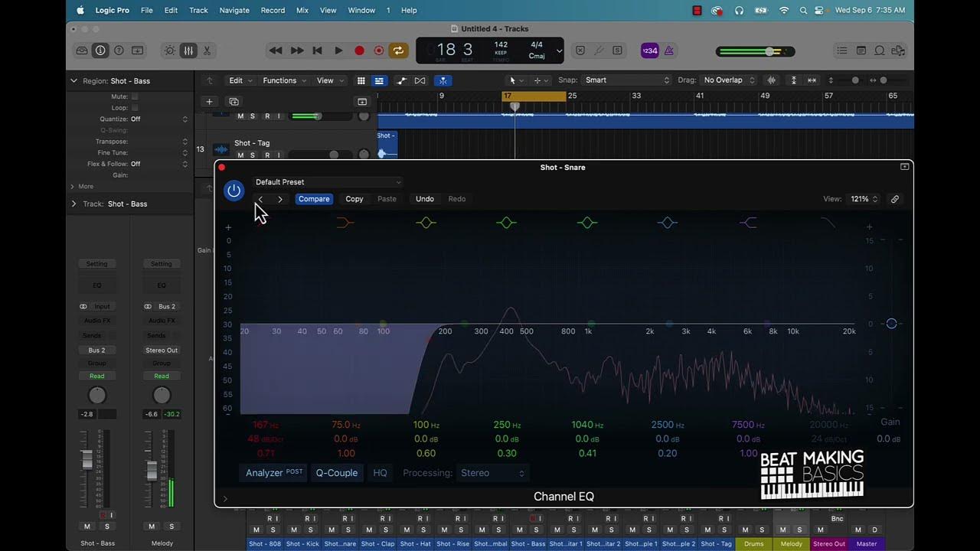This screenshot has height=551, width=980.
Task: Toggle the Inspector info button
Action: 100,51
